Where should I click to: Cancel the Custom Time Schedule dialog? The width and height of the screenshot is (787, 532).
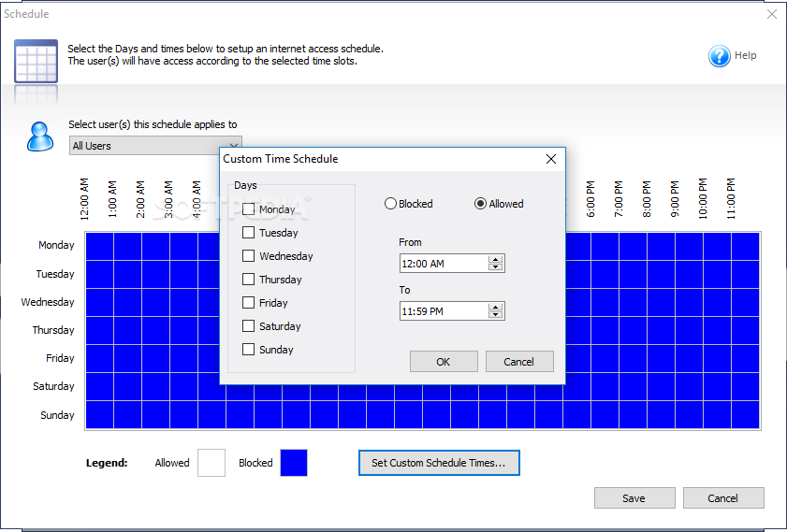(519, 362)
